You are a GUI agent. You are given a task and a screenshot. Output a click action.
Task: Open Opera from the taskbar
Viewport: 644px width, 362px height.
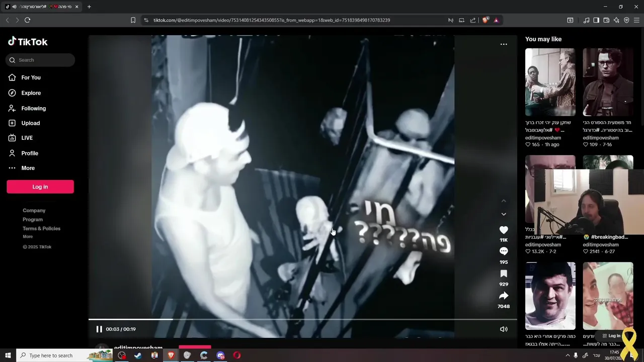click(x=236, y=355)
